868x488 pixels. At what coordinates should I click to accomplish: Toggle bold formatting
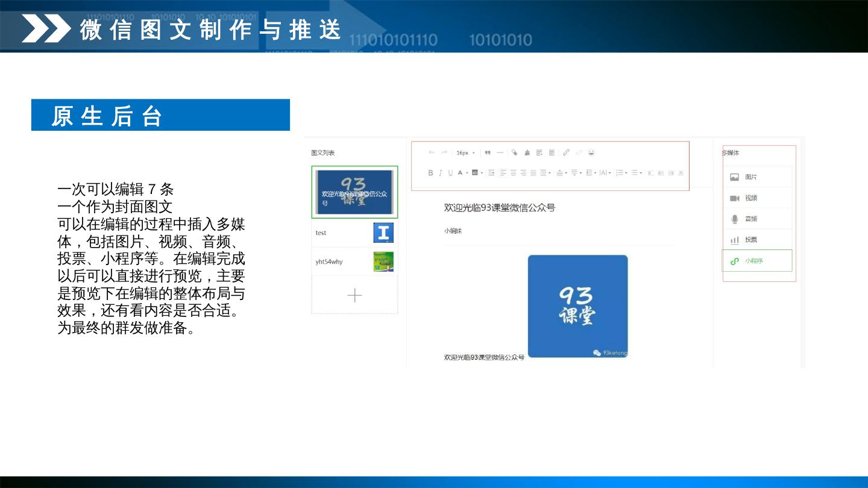click(430, 173)
